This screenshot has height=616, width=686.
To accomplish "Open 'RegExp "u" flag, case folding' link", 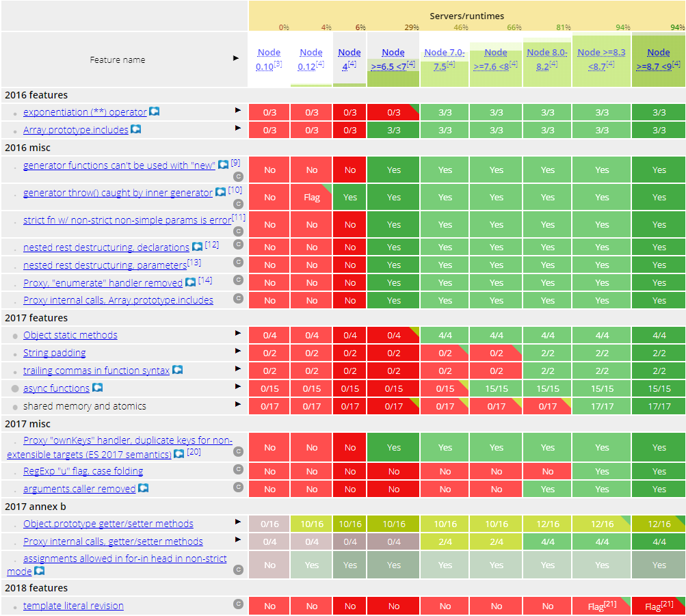I will click(83, 471).
